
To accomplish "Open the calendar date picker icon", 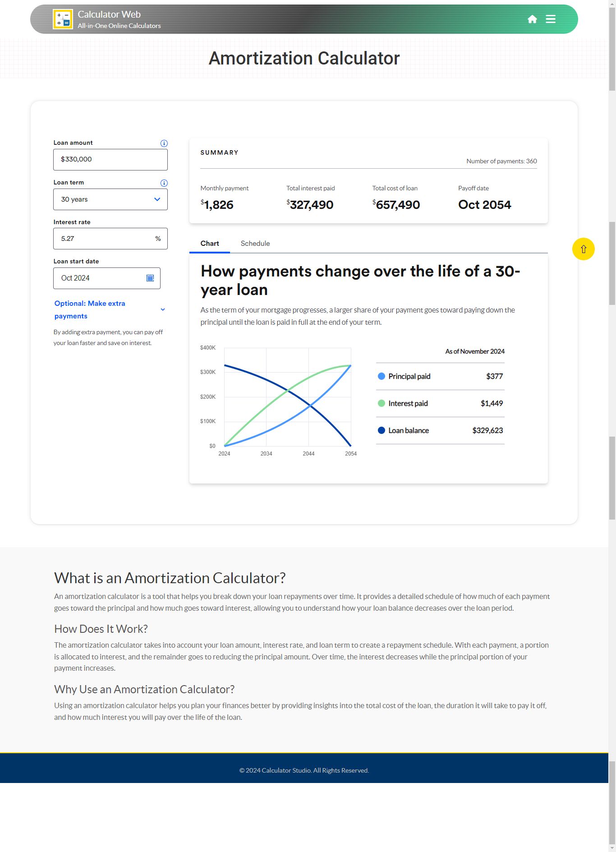I will coord(150,278).
